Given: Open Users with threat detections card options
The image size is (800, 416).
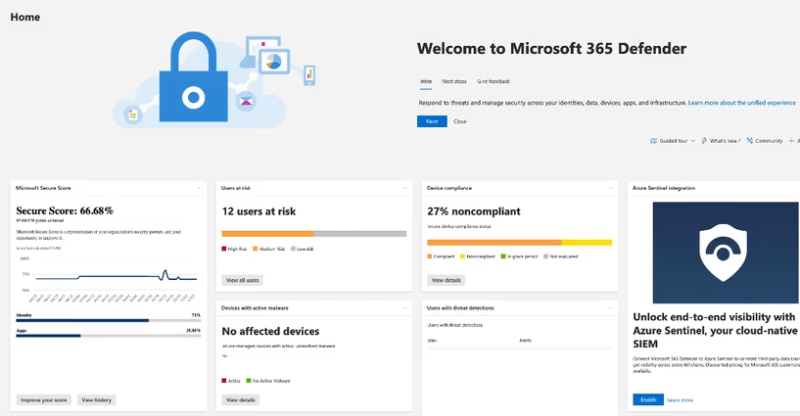Looking at the screenshot, I should pyautogui.click(x=611, y=308).
